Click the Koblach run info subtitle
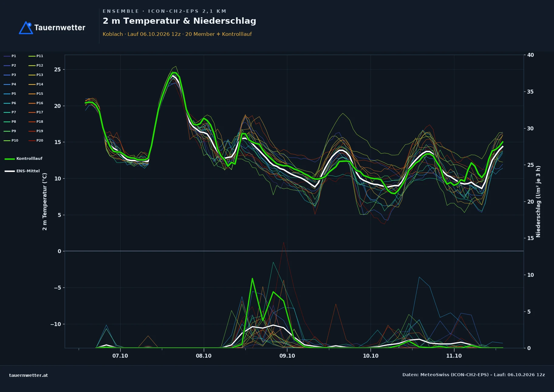The height and width of the screenshot is (392, 554). [x=177, y=34]
